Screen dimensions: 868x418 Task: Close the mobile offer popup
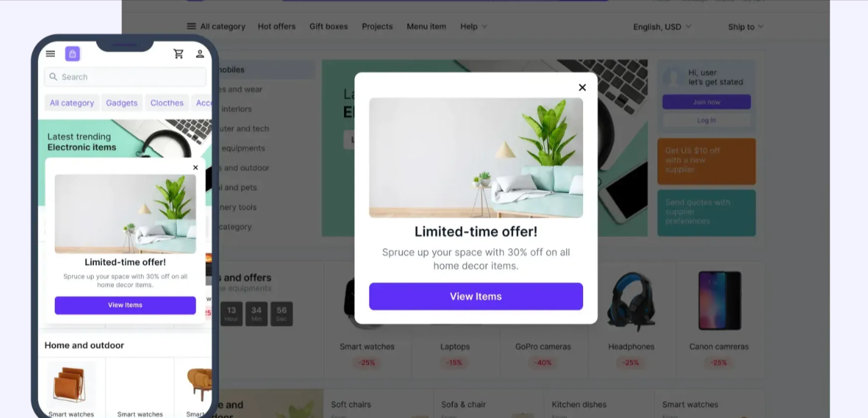pos(195,168)
